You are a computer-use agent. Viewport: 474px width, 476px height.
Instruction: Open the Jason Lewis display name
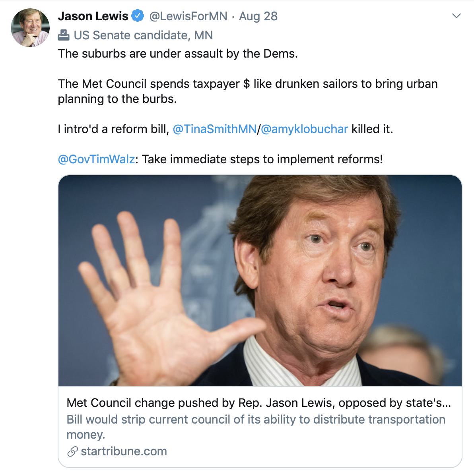(93, 16)
